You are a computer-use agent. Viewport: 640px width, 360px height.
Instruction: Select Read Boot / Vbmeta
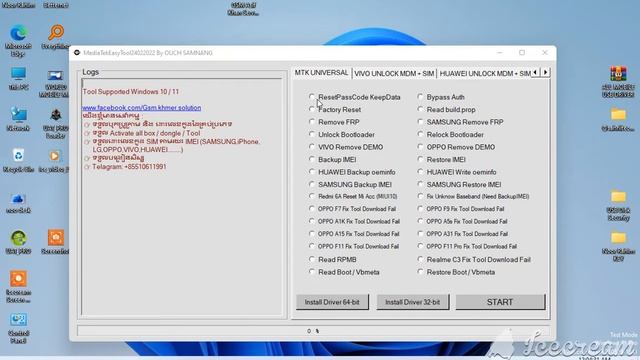(312, 272)
